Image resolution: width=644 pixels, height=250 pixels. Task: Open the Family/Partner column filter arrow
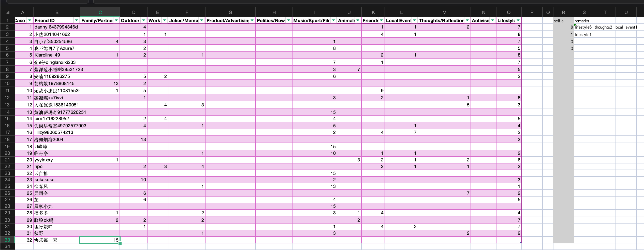tap(116, 20)
